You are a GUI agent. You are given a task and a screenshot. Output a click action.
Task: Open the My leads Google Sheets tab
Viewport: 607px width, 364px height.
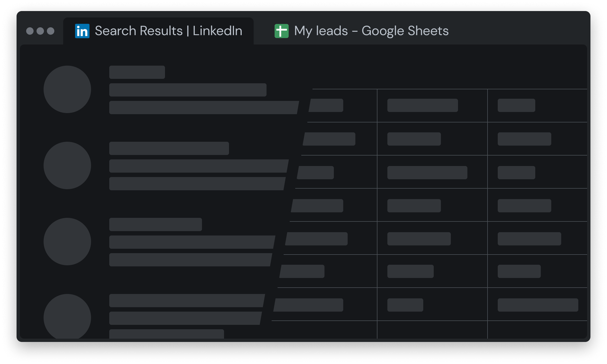[371, 31]
